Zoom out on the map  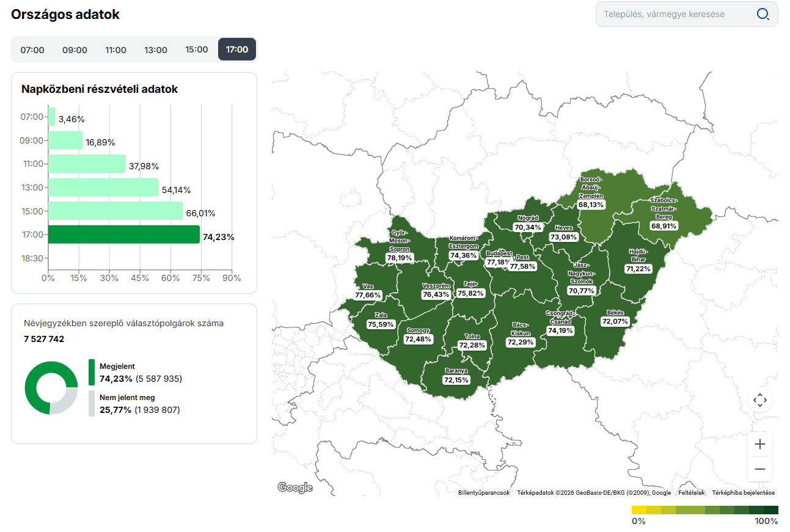[x=759, y=469]
